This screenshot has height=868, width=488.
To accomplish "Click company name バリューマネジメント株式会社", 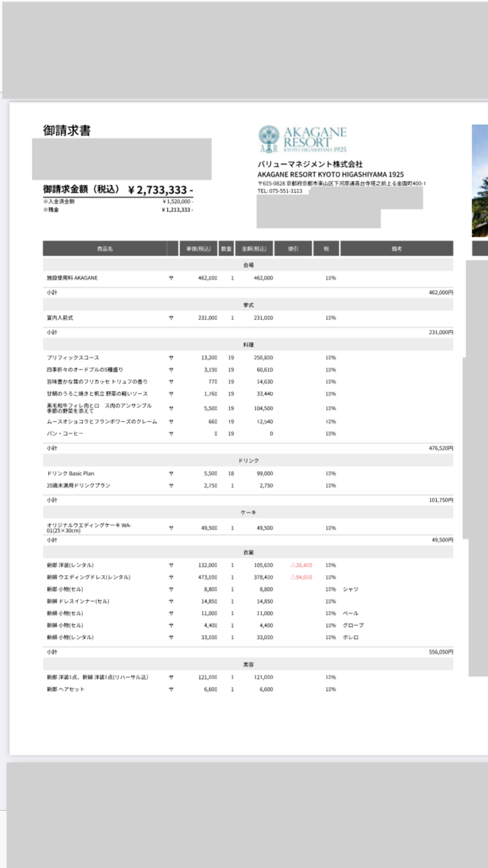I will (x=310, y=165).
